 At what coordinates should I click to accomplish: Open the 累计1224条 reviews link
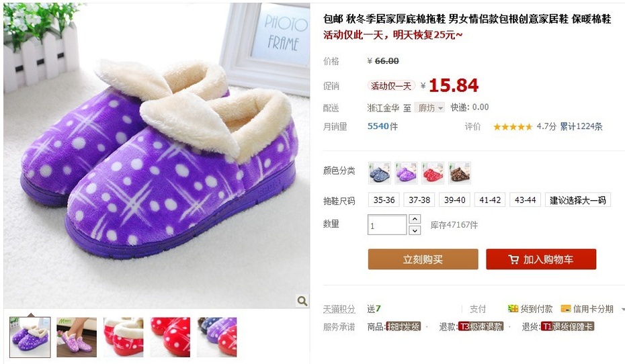[x=581, y=127]
